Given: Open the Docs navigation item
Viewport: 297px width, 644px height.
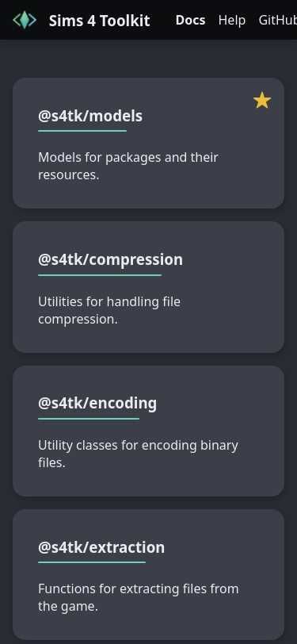Looking at the screenshot, I should 190,20.
